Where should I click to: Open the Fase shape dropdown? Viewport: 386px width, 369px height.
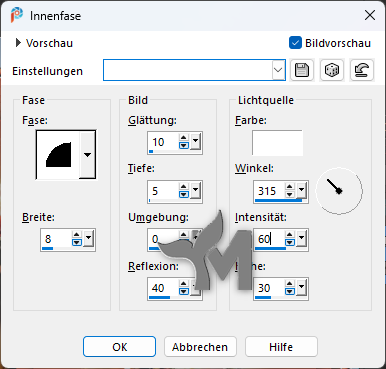pos(87,155)
